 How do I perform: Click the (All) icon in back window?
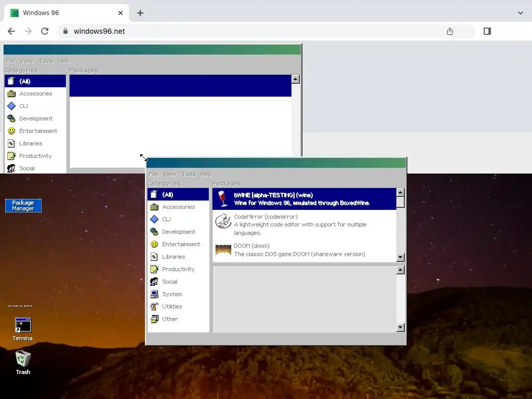point(11,81)
